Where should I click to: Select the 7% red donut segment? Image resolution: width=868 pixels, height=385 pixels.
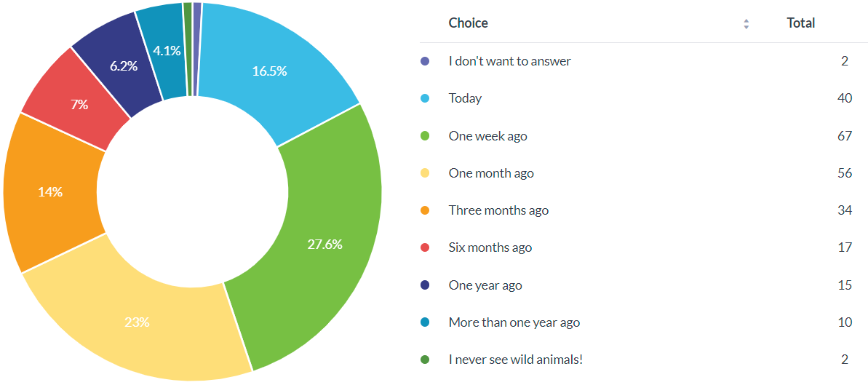(79, 105)
